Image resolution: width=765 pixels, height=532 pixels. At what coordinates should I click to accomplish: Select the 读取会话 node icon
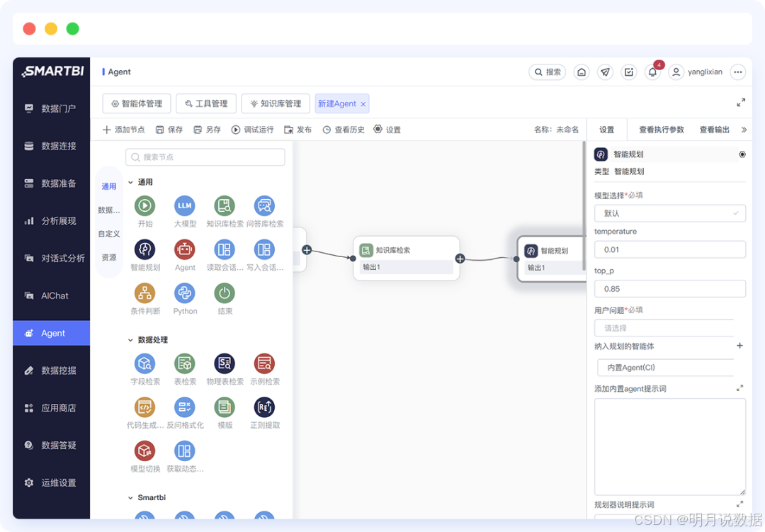tap(225, 249)
